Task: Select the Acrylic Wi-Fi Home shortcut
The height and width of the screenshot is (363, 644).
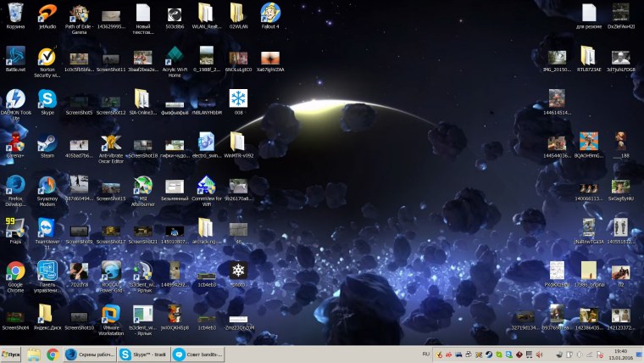Action: coord(175,62)
